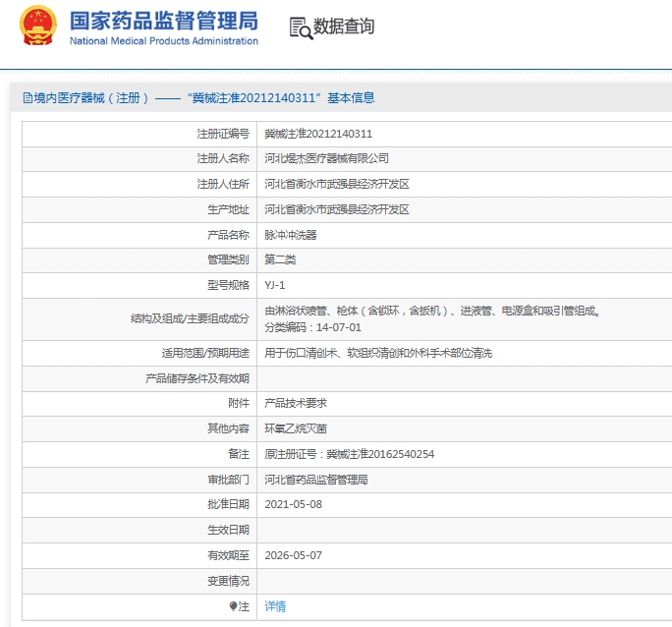The height and width of the screenshot is (627, 672).
Task: Click management category value 第二类
Action: pos(280,259)
